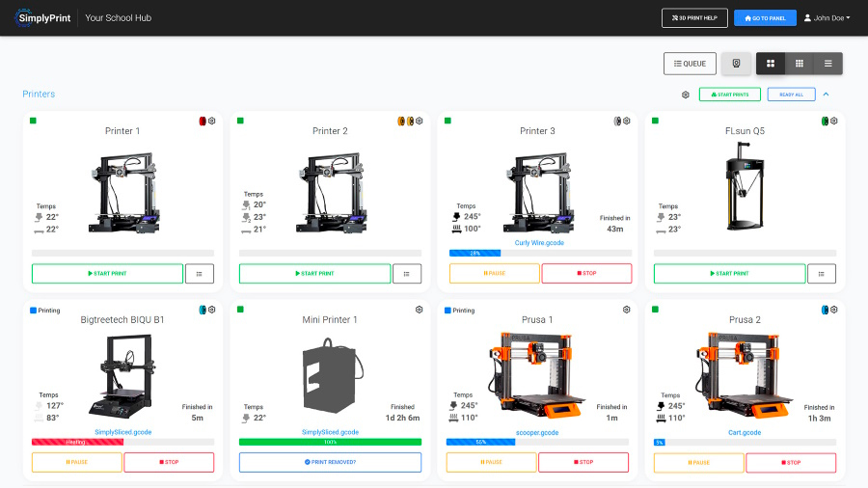Click the 'Your School Hub' title
868x488 pixels.
tap(118, 17)
